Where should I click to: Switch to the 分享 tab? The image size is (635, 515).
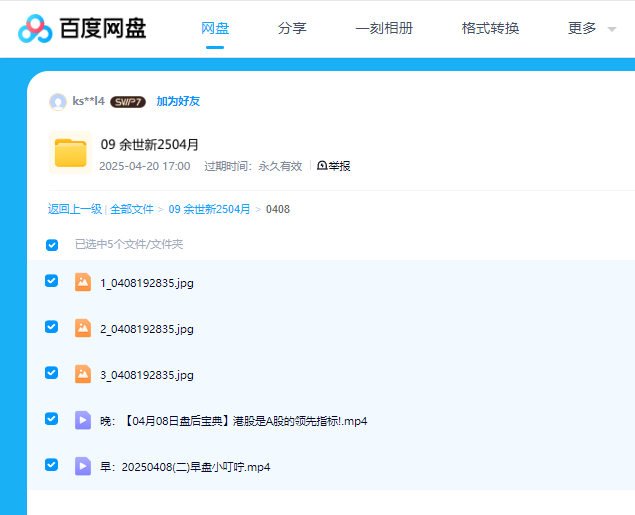pos(292,29)
